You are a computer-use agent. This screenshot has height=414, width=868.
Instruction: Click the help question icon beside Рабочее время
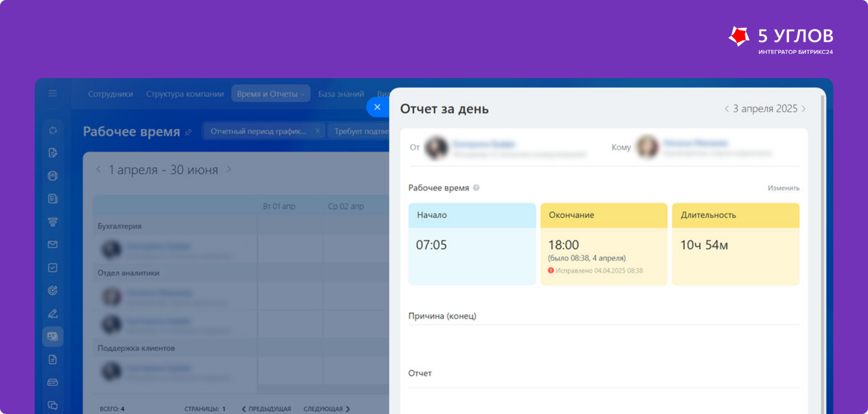tap(476, 188)
